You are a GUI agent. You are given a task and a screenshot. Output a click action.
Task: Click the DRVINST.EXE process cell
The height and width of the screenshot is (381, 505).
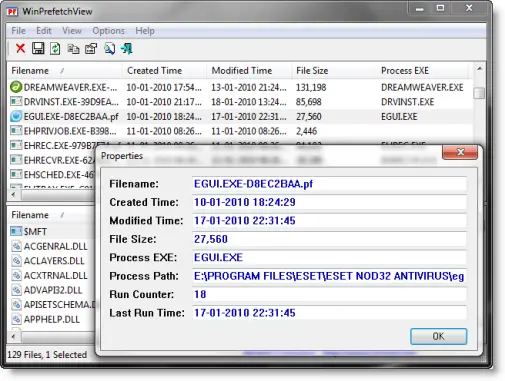click(x=407, y=102)
